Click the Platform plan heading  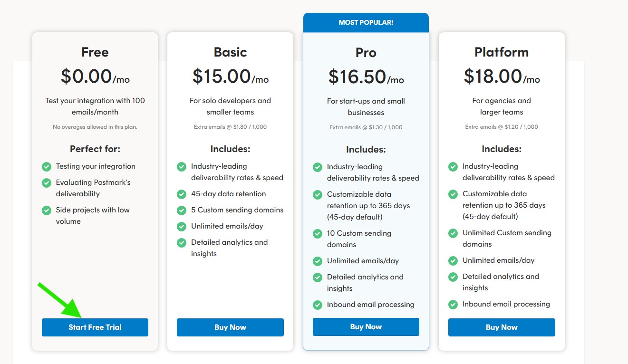pyautogui.click(x=502, y=52)
